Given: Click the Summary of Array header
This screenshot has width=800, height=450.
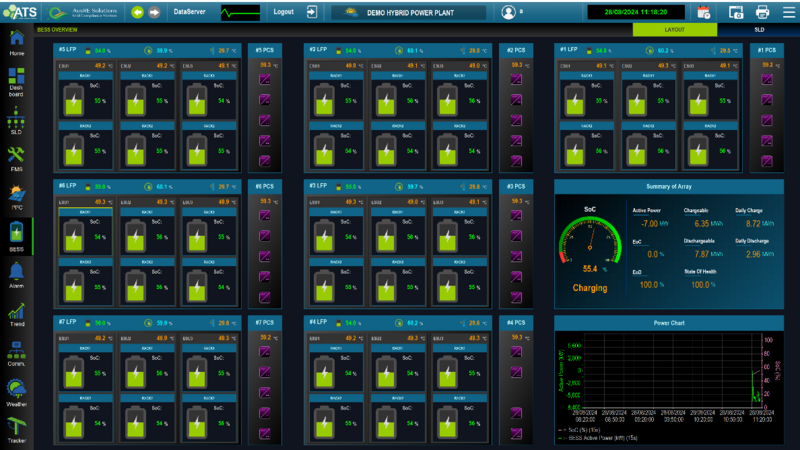Looking at the screenshot, I should pyautogui.click(x=669, y=187).
